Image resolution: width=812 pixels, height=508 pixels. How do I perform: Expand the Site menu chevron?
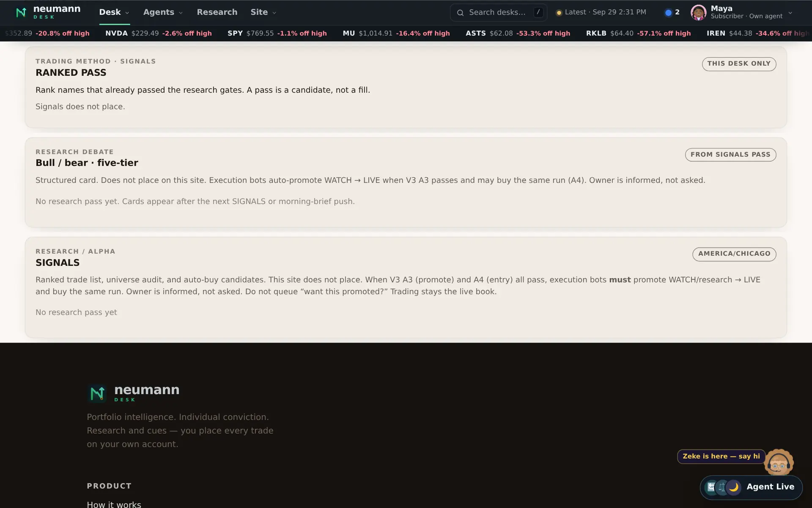274,13
